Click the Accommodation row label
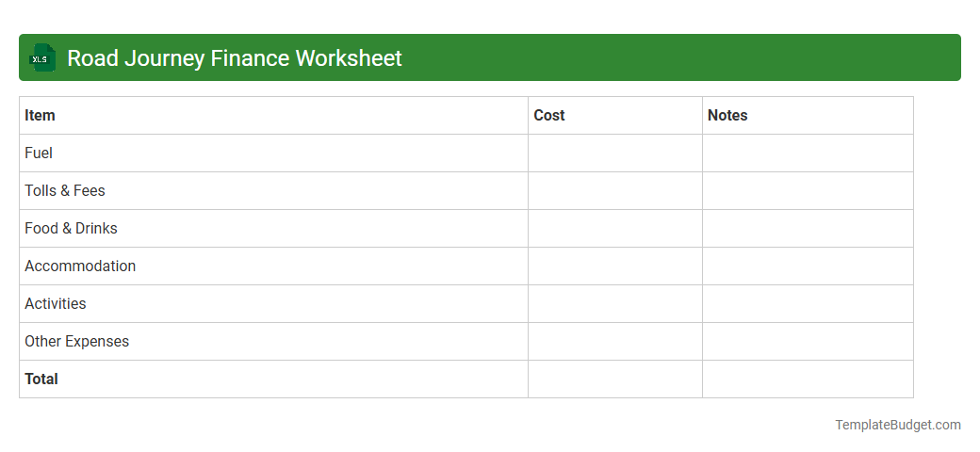The height and width of the screenshot is (452, 980). click(x=80, y=266)
